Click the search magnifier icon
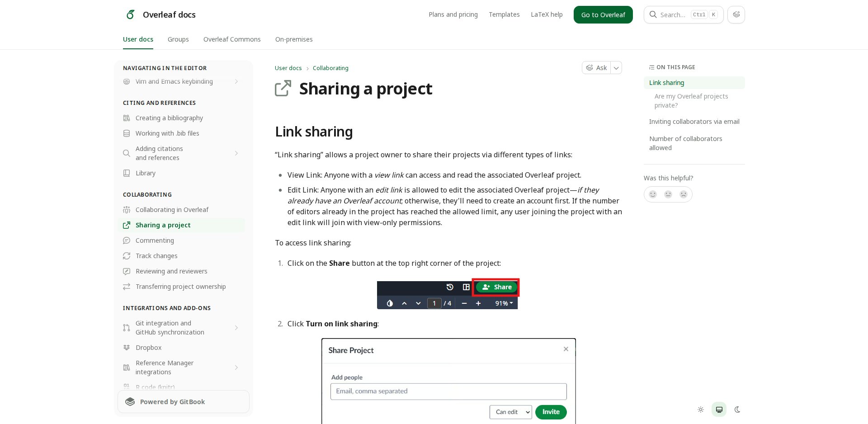This screenshot has width=868, height=424. [653, 14]
